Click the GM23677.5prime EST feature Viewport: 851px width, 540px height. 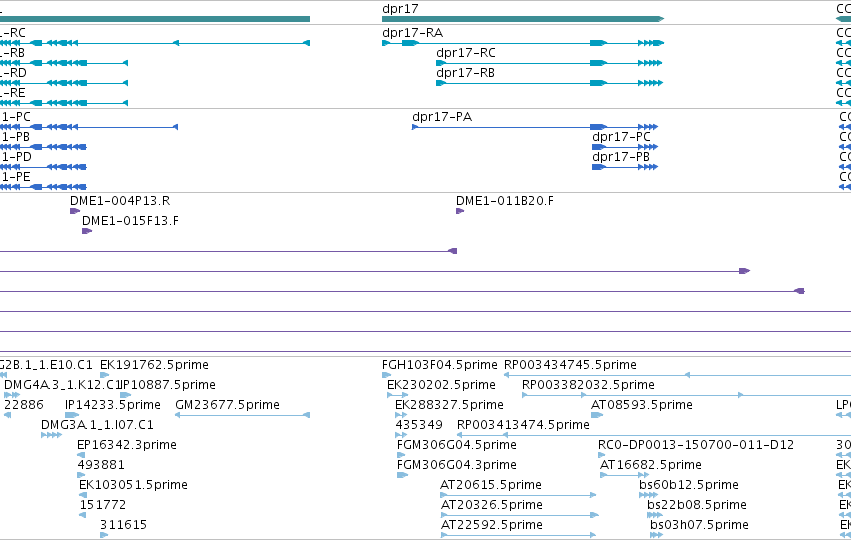point(243,415)
